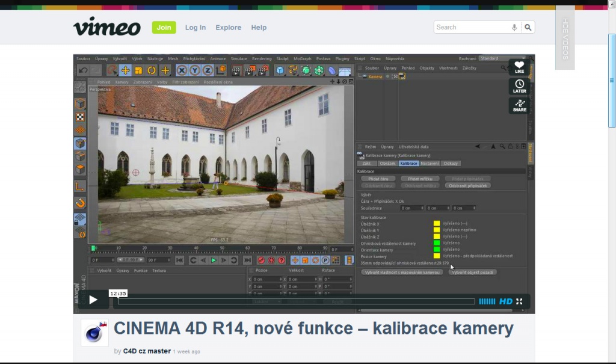Toggle HD quality on the player
The image size is (616, 364).
coord(505,301)
